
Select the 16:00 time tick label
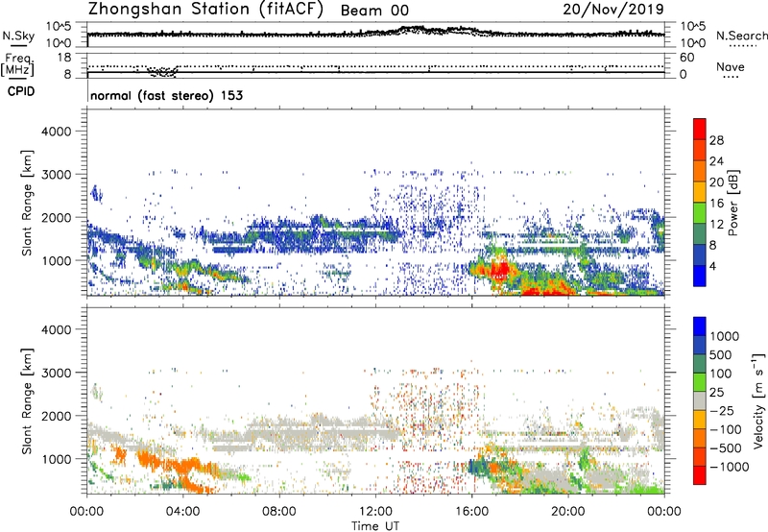coord(471,512)
